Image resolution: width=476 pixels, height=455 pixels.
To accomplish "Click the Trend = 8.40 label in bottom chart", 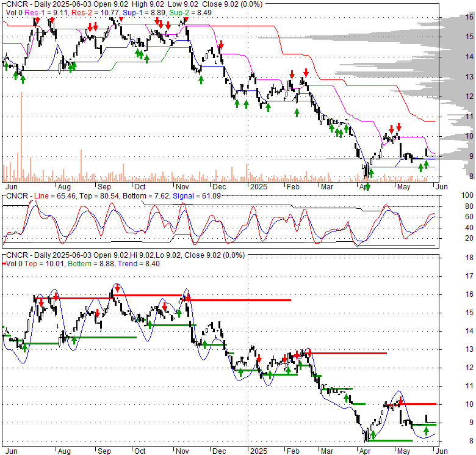I will (139, 264).
